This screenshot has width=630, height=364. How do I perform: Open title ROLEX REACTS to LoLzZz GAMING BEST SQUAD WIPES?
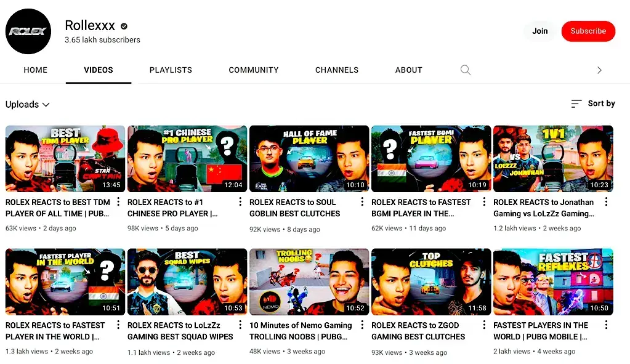click(x=180, y=331)
